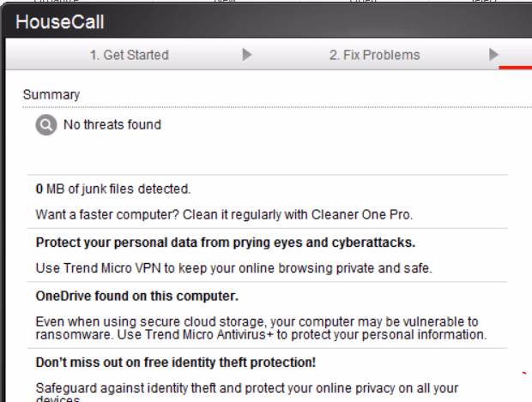
Task: Click the magnifier icon beside No threats found
Action: (x=45, y=125)
